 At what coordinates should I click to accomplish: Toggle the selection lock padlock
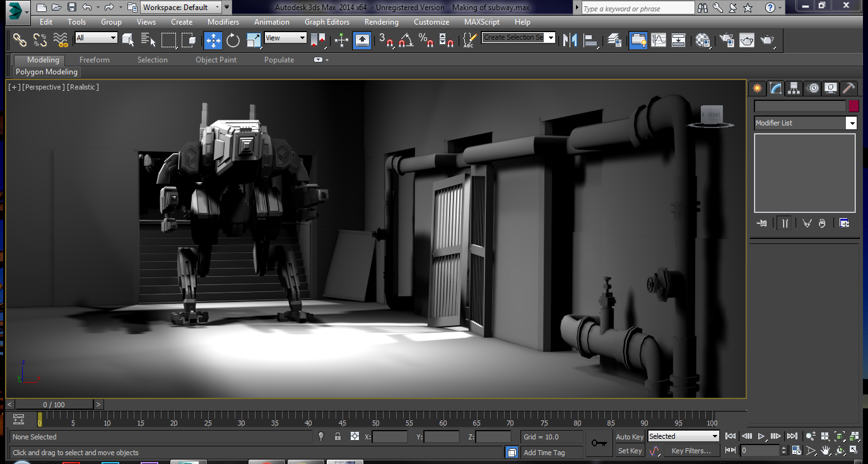click(x=338, y=436)
